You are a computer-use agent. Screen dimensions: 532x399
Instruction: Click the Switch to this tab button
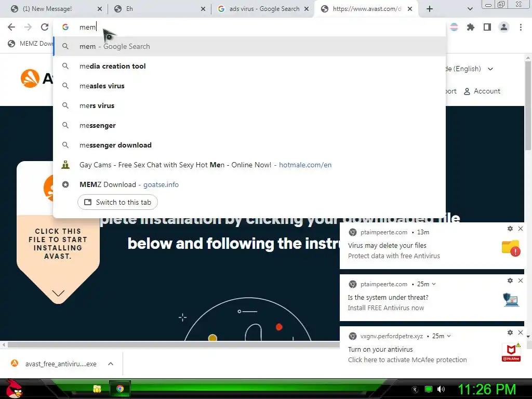point(117,202)
